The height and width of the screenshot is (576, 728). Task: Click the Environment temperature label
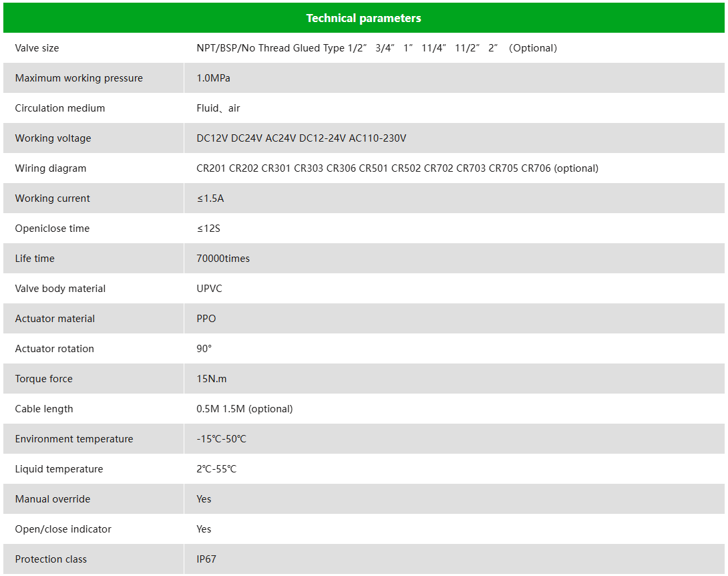pos(73,439)
